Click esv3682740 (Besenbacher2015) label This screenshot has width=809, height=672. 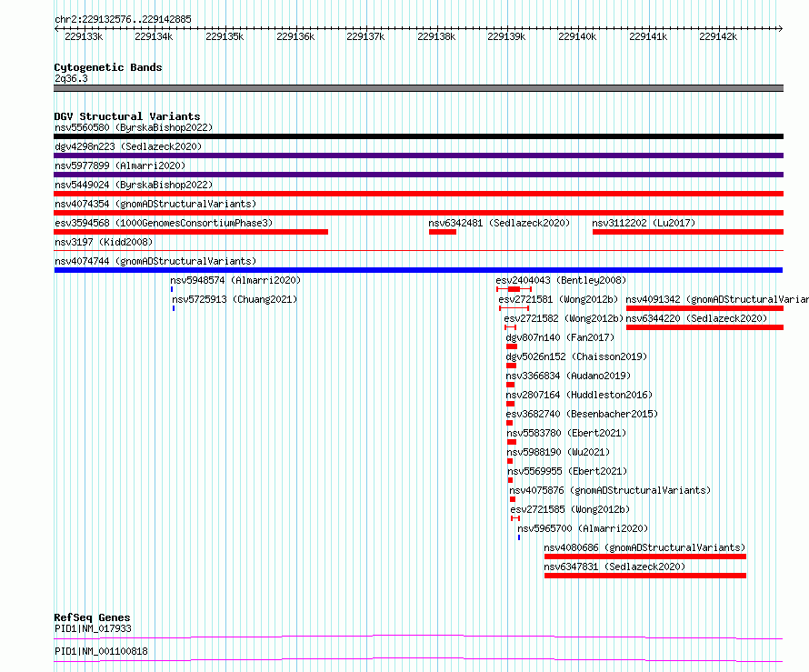[582, 414]
